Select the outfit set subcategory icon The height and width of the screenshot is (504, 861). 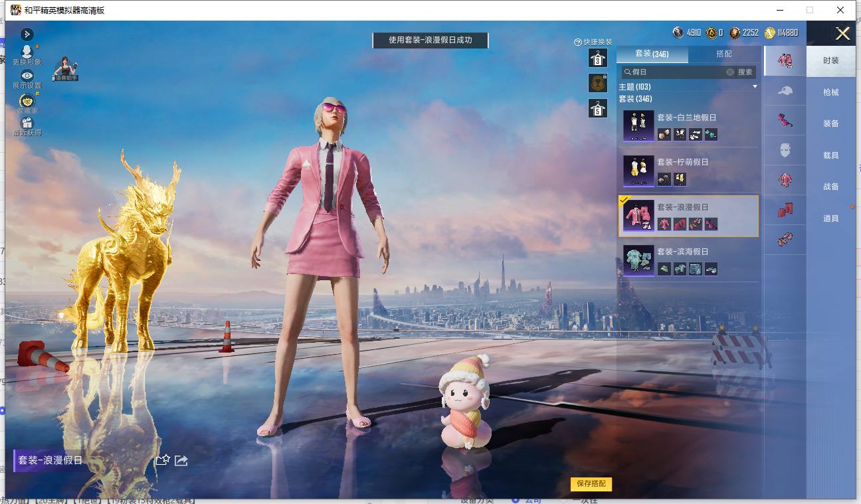click(x=785, y=60)
